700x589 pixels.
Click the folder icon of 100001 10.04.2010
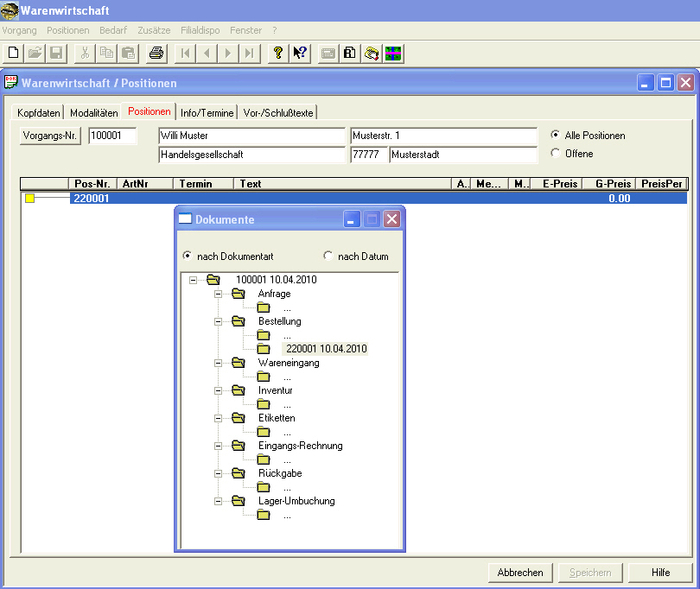(x=213, y=280)
